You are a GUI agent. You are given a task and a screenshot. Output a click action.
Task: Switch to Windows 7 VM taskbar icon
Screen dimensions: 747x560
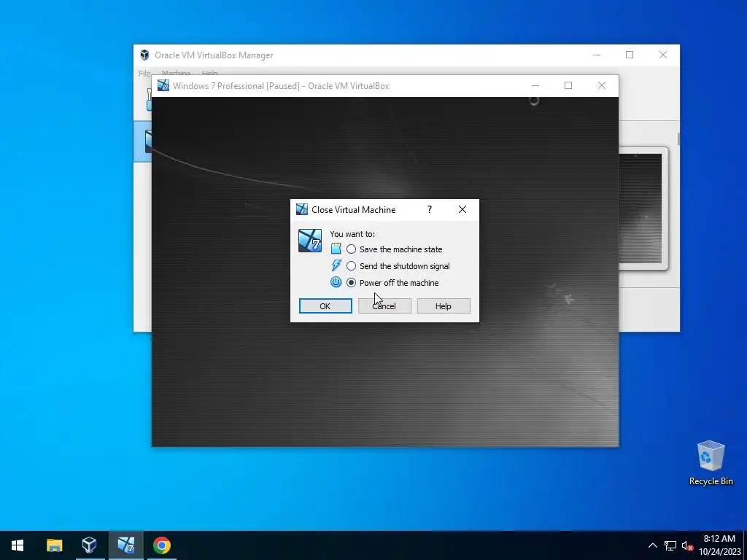tap(125, 545)
